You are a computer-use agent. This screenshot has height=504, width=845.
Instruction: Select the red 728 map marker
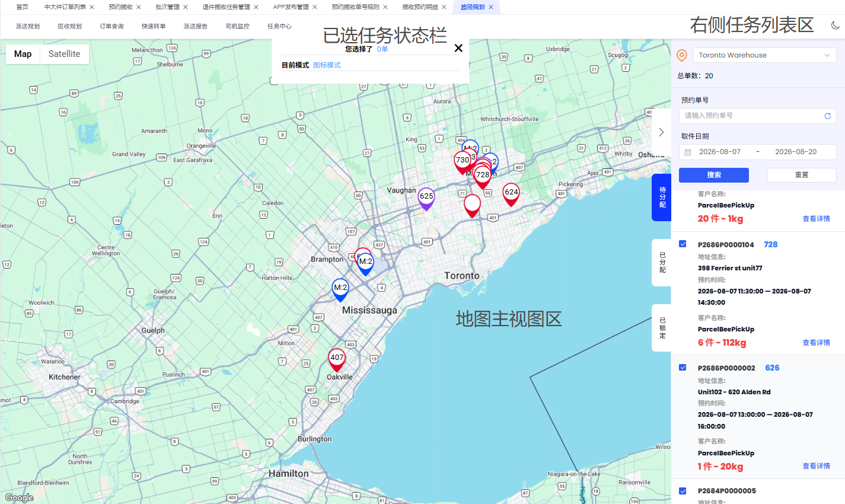(483, 177)
